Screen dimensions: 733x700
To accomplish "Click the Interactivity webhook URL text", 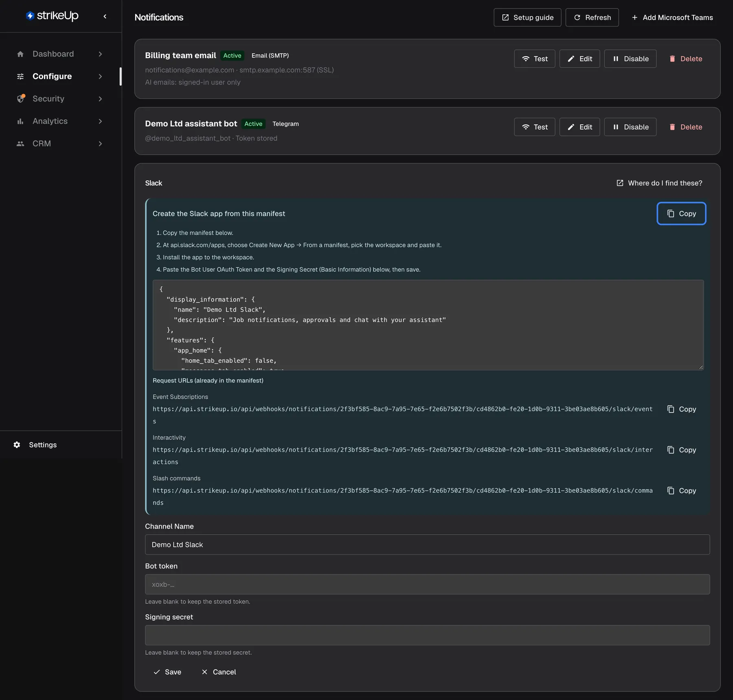I will (x=403, y=456).
